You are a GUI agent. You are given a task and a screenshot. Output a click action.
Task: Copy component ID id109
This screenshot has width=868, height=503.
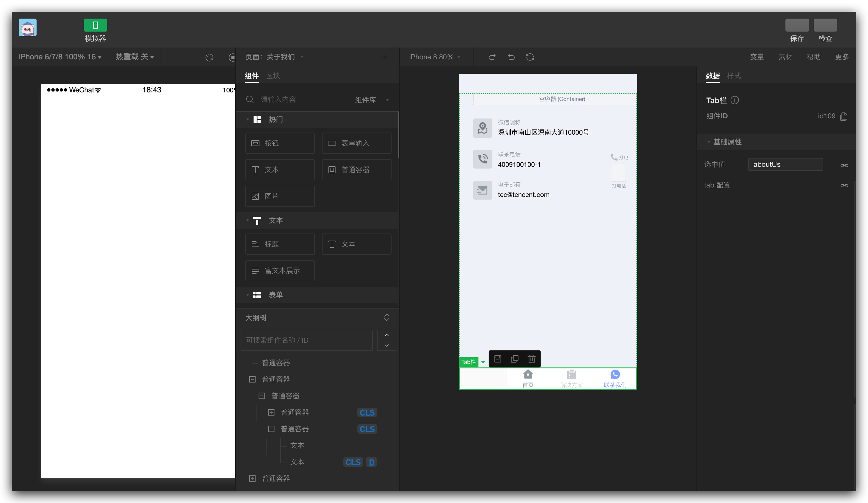click(844, 116)
